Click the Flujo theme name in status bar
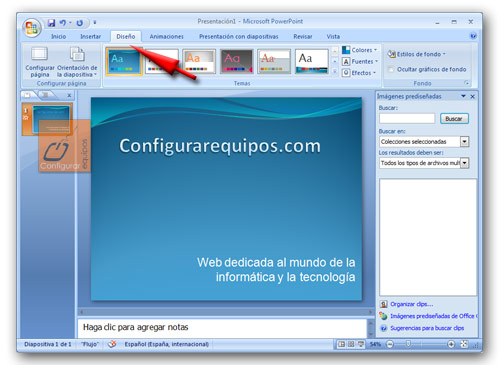 (90, 344)
